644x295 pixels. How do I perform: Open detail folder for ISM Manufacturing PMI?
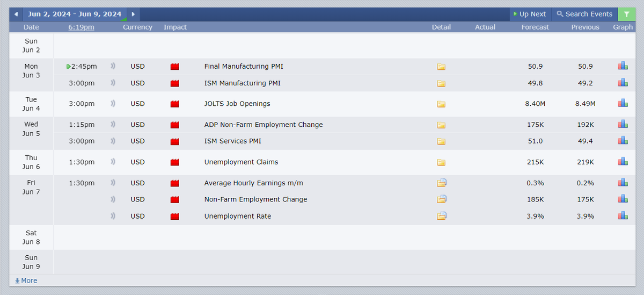tap(441, 83)
